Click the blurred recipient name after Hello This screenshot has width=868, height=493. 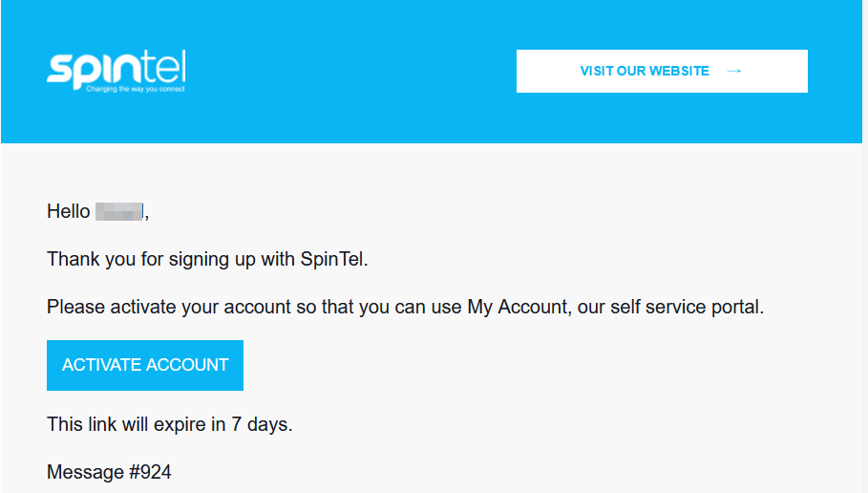pyautogui.click(x=119, y=211)
